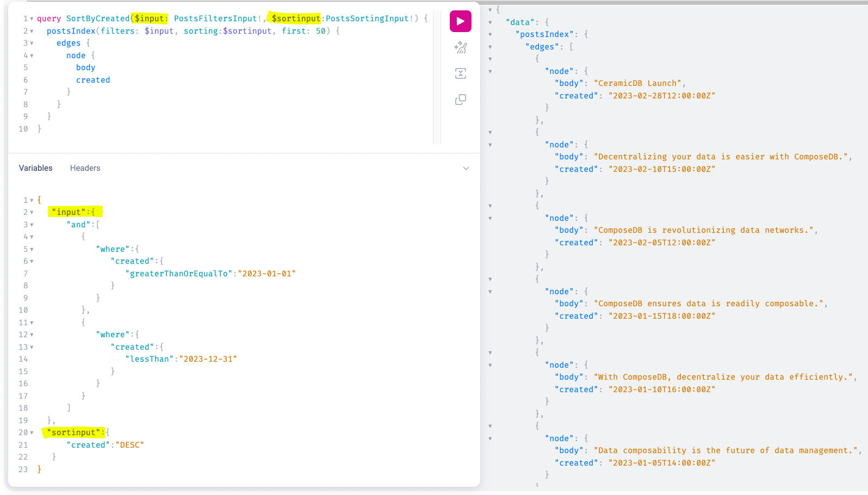Click 'ComposeDB is revolutionizing data networks.' text
This screenshot has width=868, height=495.
coord(704,230)
